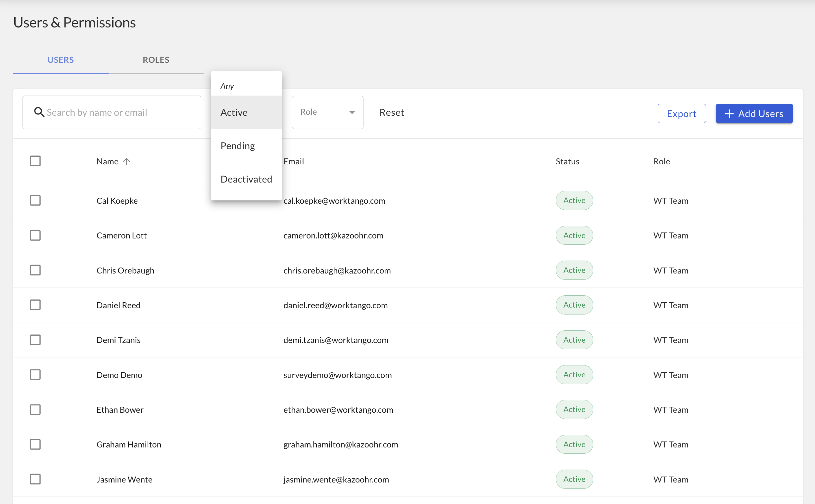Click the plus icon on Add Users

[x=730, y=113]
